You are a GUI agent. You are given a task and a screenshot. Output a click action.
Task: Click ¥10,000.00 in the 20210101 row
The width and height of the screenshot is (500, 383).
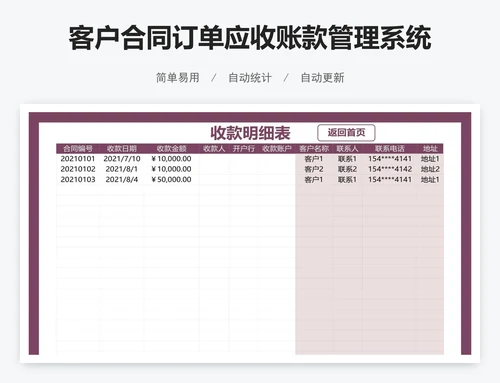(171, 159)
